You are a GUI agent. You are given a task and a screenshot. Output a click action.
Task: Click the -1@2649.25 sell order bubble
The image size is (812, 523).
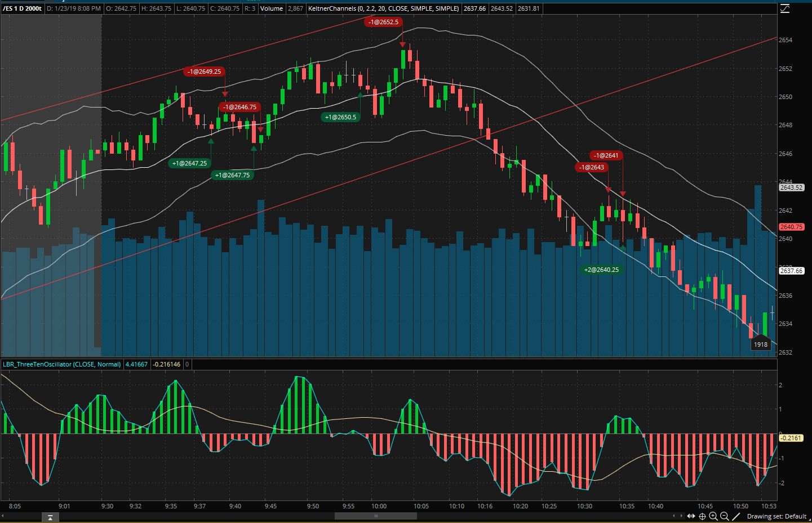[x=204, y=71]
